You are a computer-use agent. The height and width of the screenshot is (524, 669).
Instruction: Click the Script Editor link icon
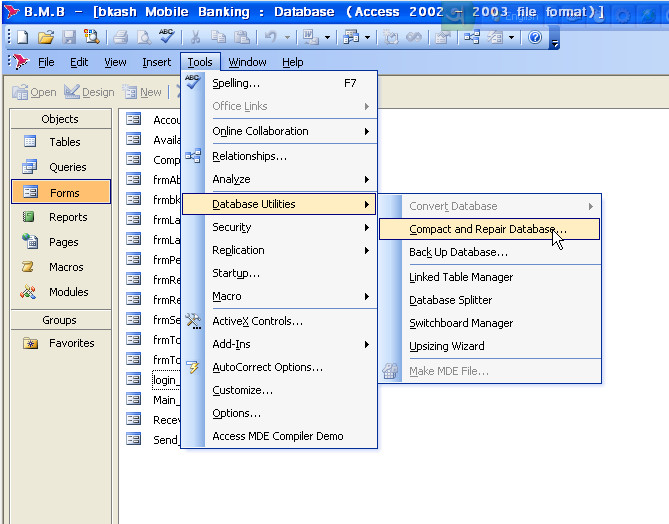click(413, 38)
